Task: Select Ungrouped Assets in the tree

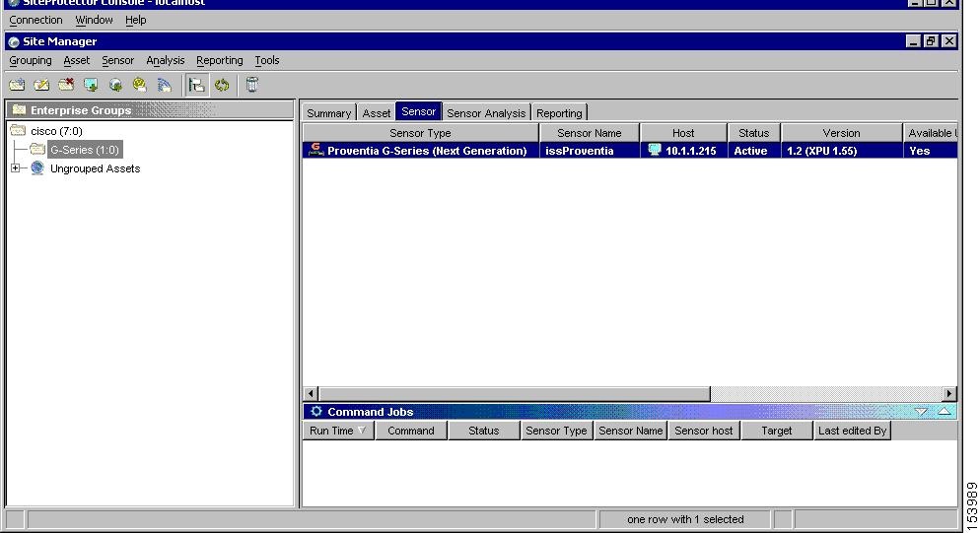Action: tap(95, 168)
